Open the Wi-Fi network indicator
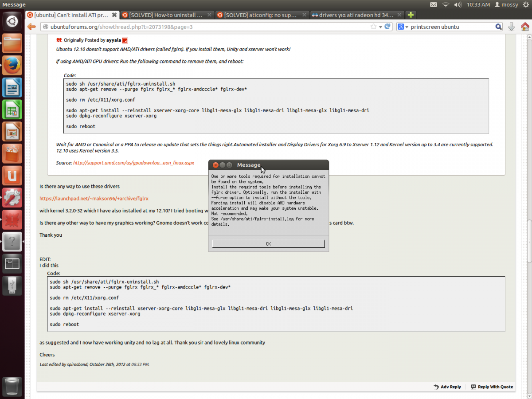This screenshot has width=532, height=399. tap(446, 4)
